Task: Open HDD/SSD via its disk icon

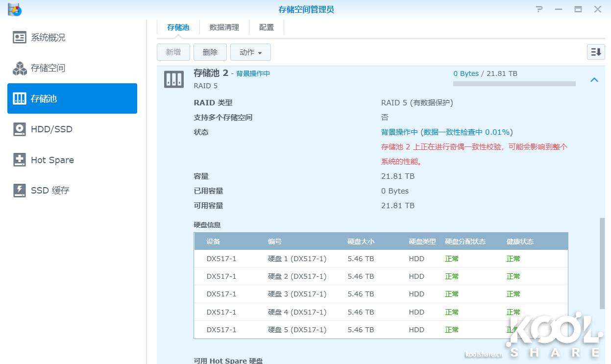Action: coord(20,129)
